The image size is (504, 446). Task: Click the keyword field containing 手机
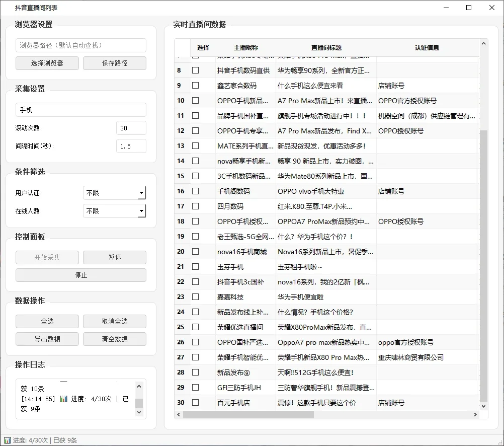click(x=81, y=110)
